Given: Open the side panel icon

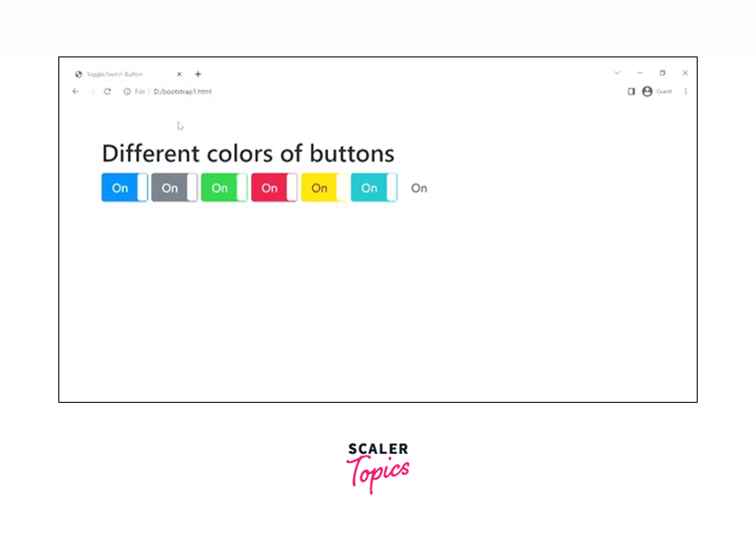Looking at the screenshot, I should (x=631, y=92).
